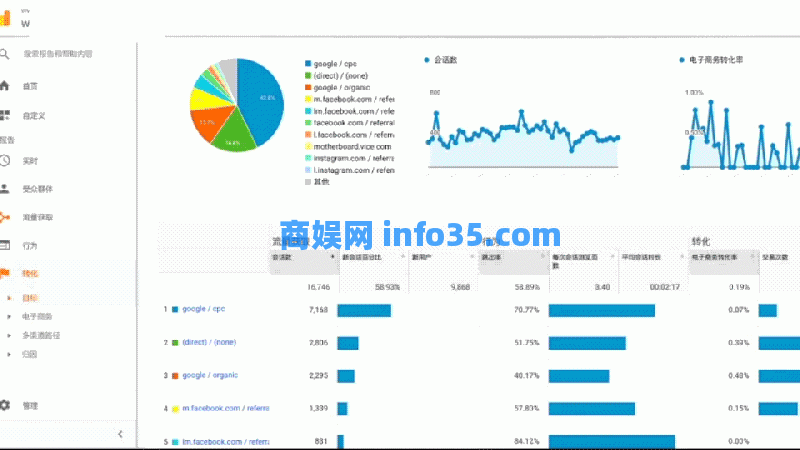800x450 pixels.
Task: Click the total sessions value 16,746
Action: click(318, 287)
